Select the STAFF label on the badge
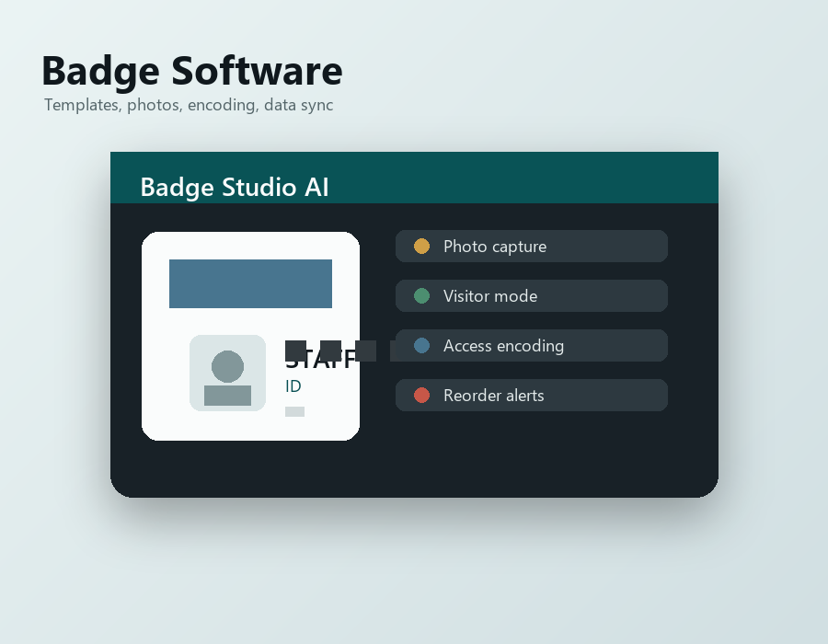This screenshot has height=644, width=828. click(x=318, y=359)
